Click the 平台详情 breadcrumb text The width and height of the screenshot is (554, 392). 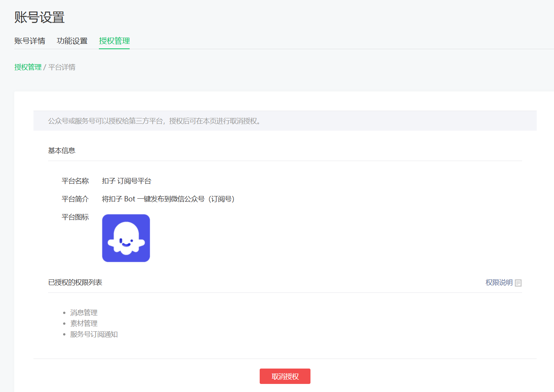click(62, 67)
